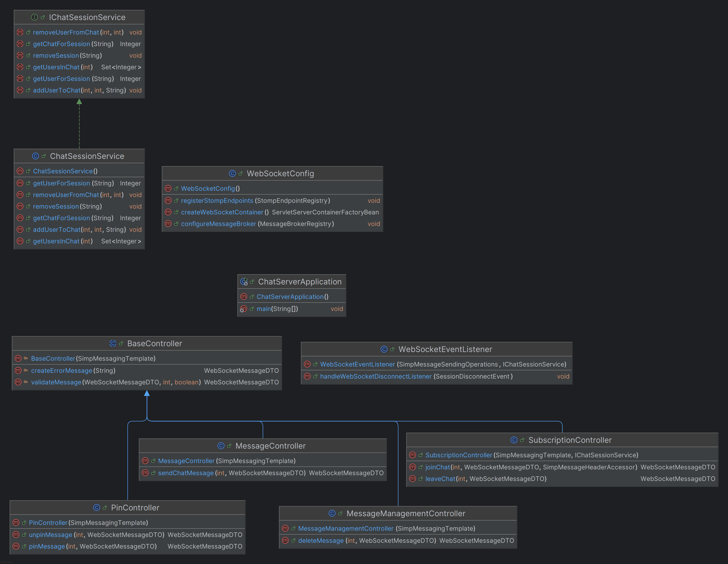Click the interface icon on IChatSessionService

[x=35, y=17]
